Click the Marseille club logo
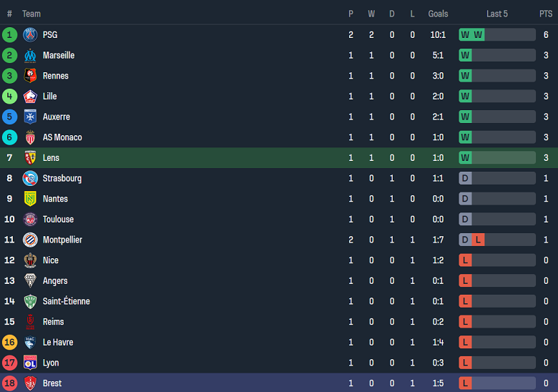 pyautogui.click(x=30, y=55)
